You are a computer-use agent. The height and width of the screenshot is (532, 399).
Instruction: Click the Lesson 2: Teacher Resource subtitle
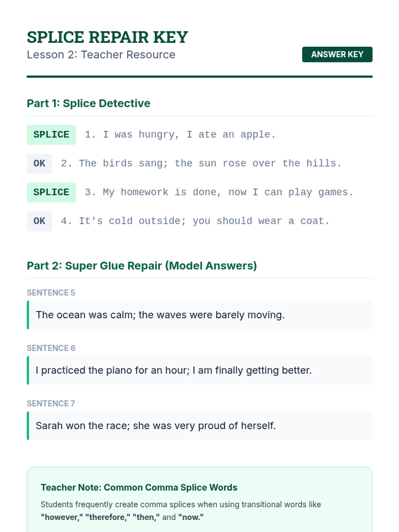click(x=101, y=55)
